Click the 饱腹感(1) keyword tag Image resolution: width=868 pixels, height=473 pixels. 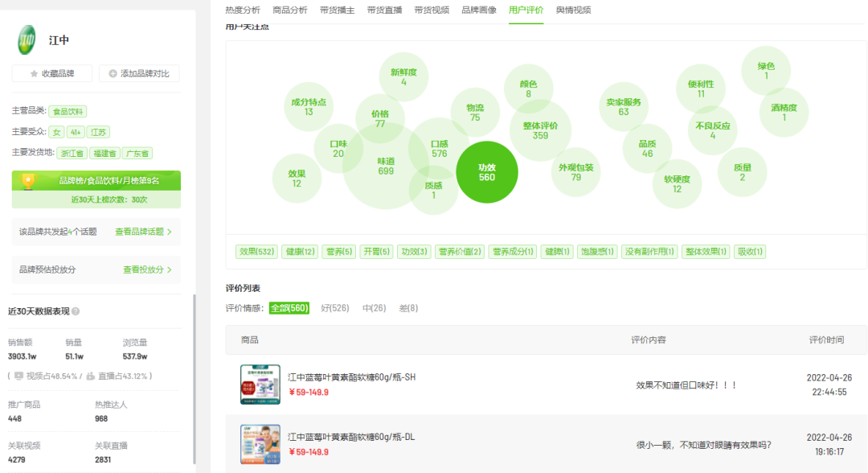pos(596,252)
